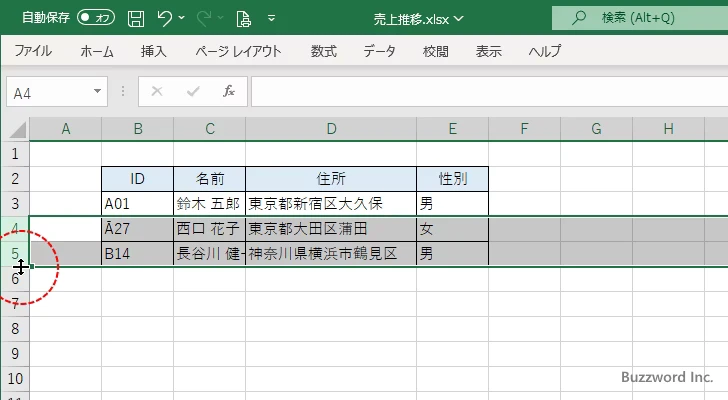Click cell containing 長谷川 健
728x400 pixels.
(209, 254)
